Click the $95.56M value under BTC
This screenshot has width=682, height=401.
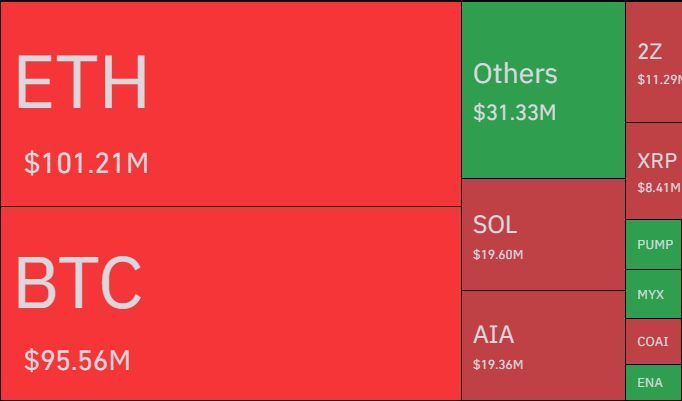point(77,360)
